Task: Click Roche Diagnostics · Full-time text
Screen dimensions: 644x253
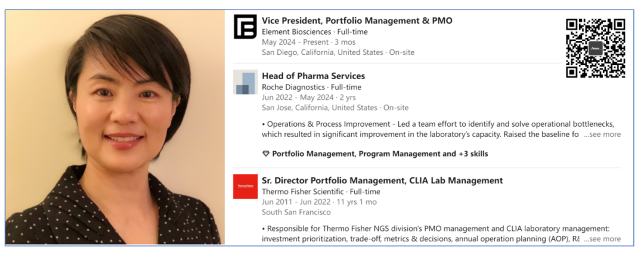Action: tap(311, 88)
